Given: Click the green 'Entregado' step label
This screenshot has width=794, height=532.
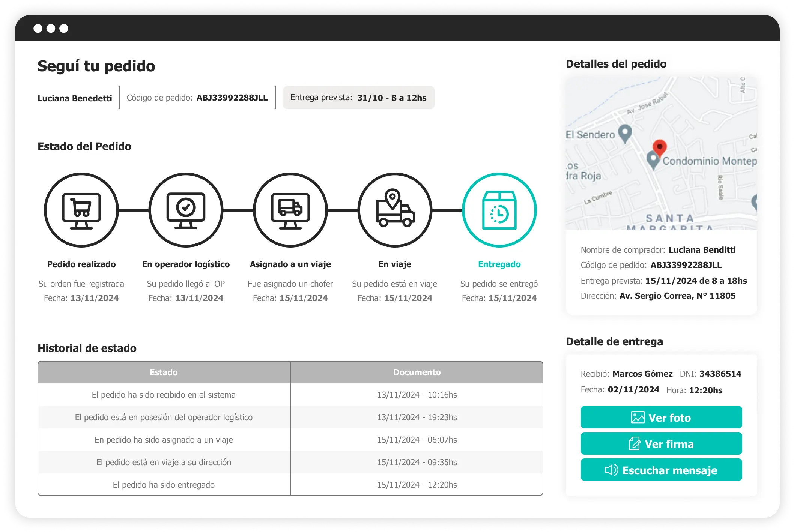Looking at the screenshot, I should coord(499,264).
